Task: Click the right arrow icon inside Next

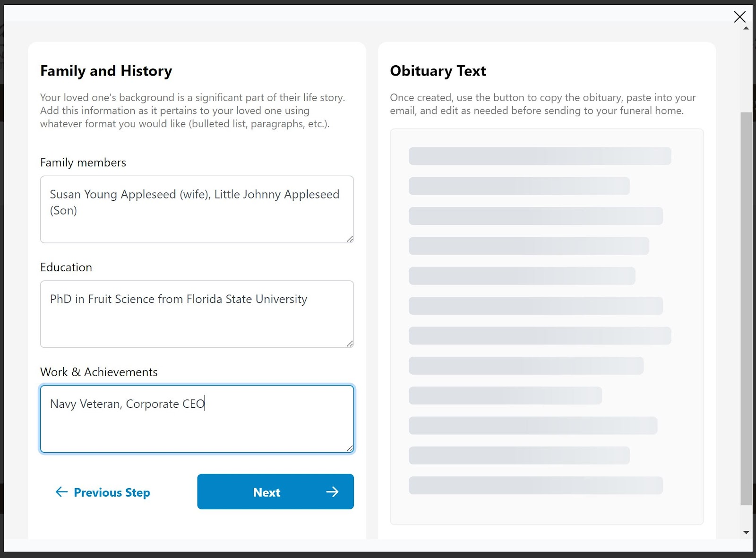Action: point(332,492)
